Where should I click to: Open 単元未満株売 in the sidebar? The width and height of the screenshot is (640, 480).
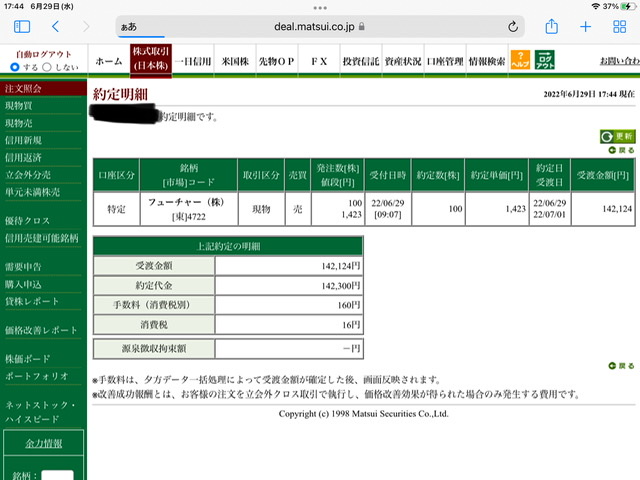[x=32, y=192]
